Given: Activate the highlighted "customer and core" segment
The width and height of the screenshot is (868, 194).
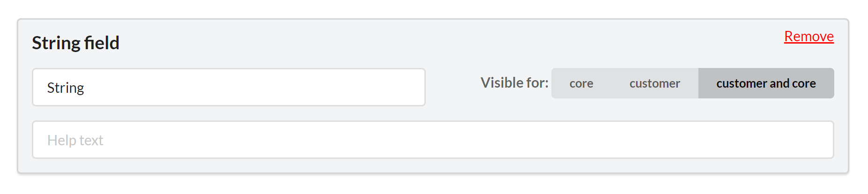Looking at the screenshot, I should [x=765, y=83].
